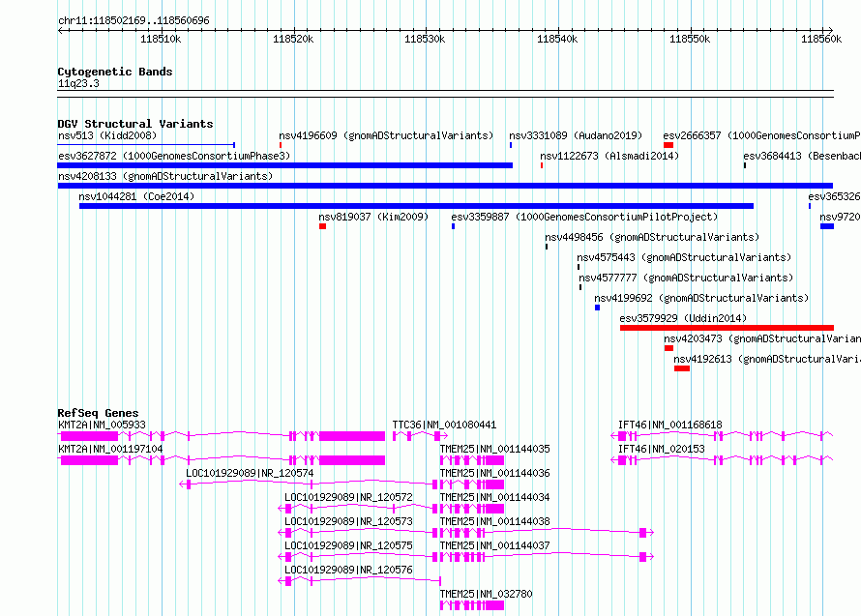861x616 pixels.
Task: Click the RefSeq Genes track title
Action: [98, 413]
